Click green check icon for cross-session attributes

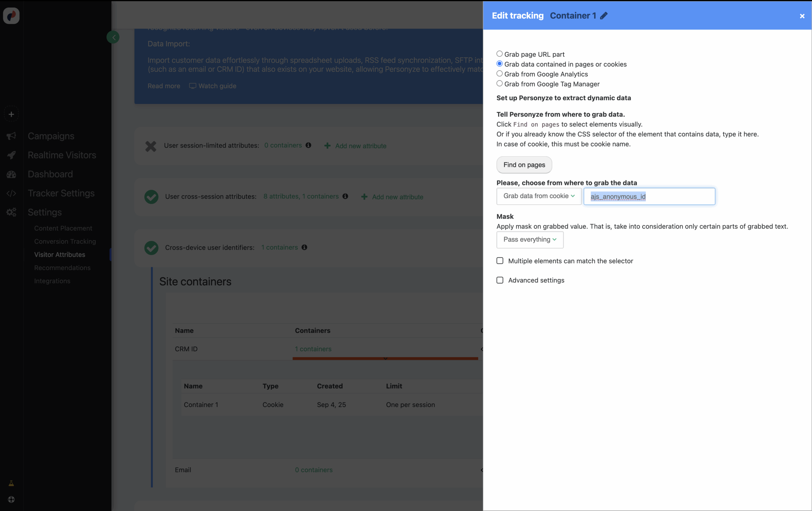pos(151,197)
